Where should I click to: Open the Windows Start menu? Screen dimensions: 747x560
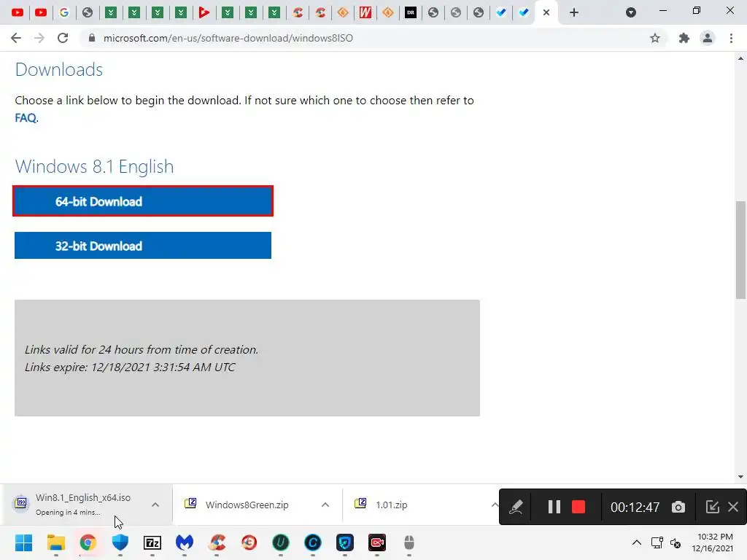tap(23, 542)
